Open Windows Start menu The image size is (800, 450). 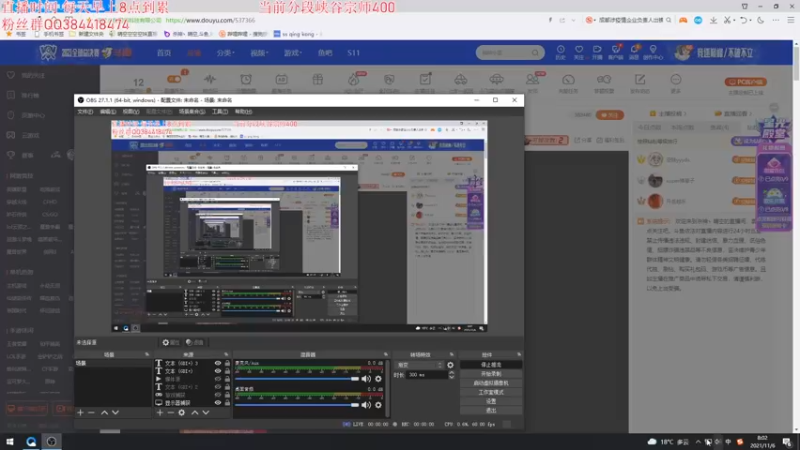click(x=10, y=441)
